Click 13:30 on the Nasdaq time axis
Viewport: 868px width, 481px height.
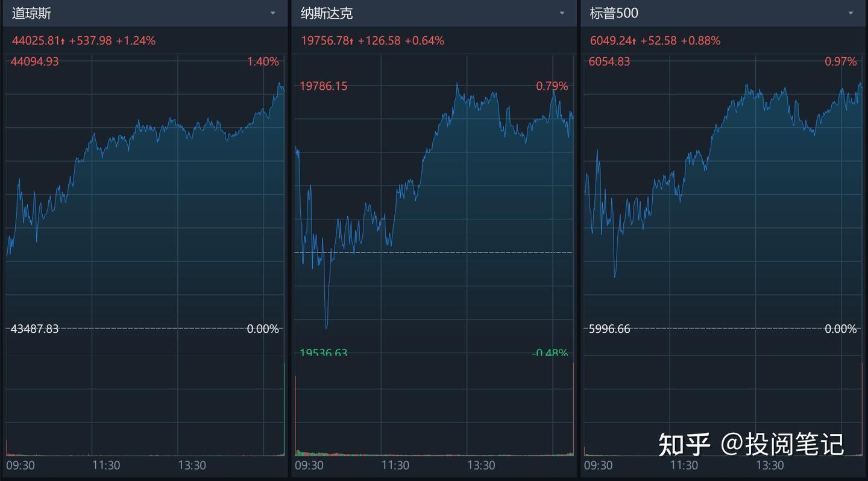(481, 465)
